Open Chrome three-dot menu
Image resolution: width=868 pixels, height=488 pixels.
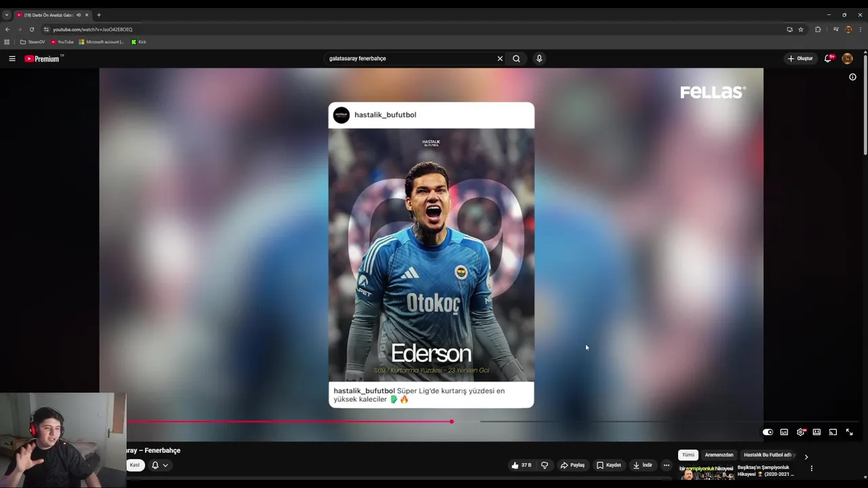(x=861, y=30)
